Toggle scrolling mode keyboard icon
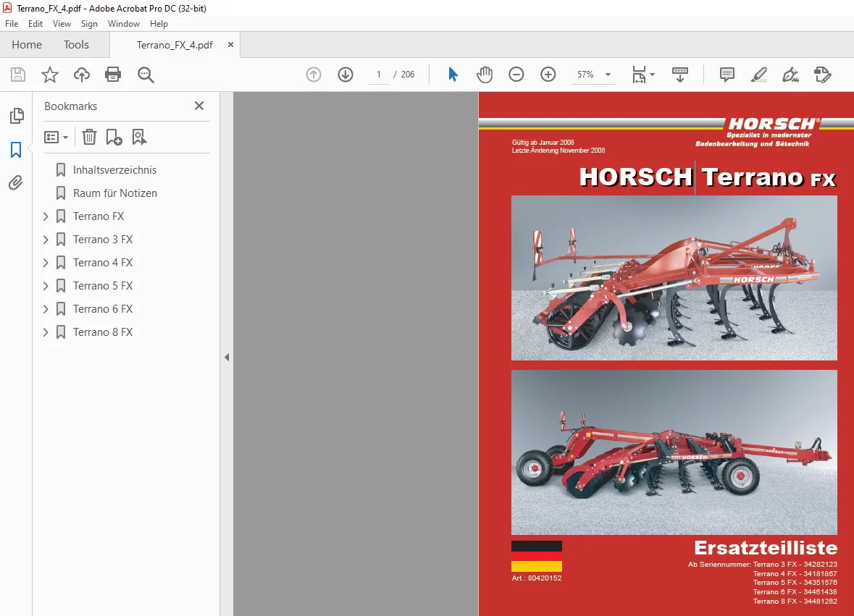 [x=679, y=75]
